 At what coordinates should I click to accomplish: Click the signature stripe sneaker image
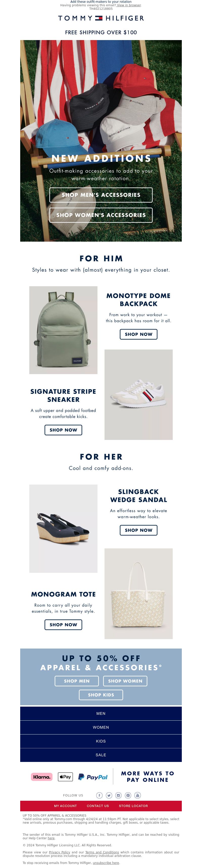(138, 395)
